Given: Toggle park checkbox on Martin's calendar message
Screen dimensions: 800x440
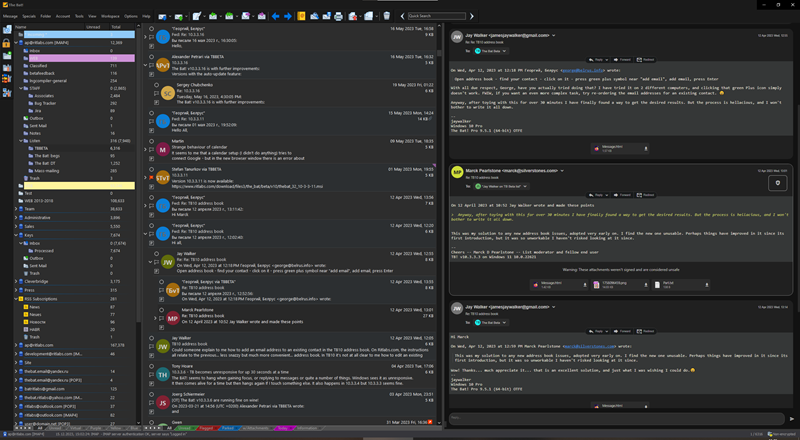Looking at the screenshot, I should click(x=152, y=158).
